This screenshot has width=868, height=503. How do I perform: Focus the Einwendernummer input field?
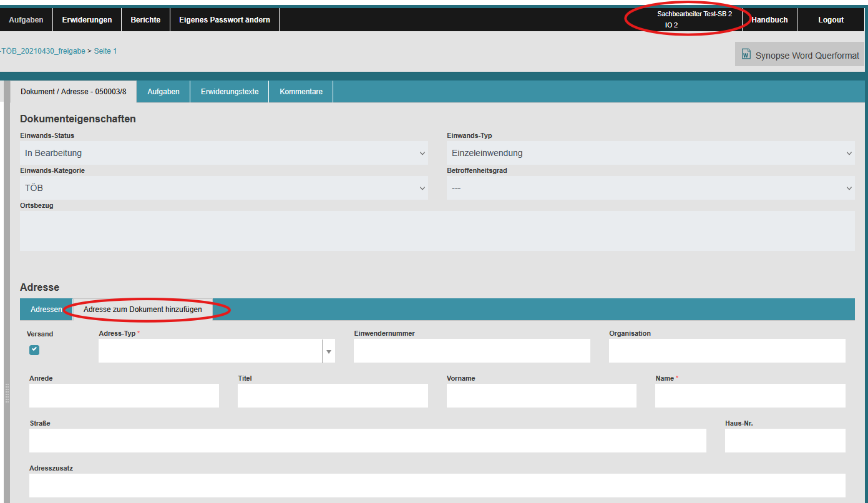[x=472, y=351]
